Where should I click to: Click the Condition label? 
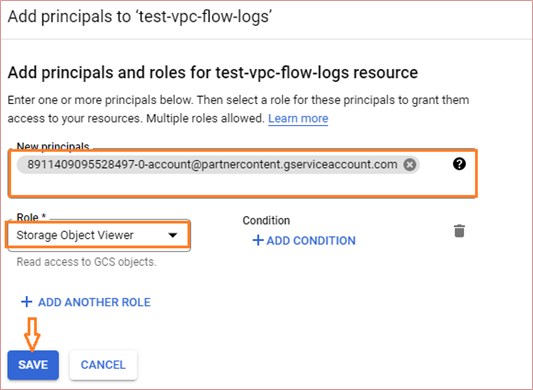click(266, 221)
